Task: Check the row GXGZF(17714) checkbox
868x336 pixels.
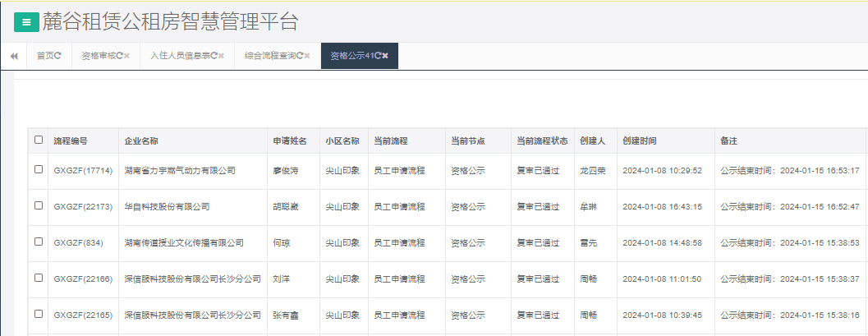Action: pyautogui.click(x=39, y=169)
